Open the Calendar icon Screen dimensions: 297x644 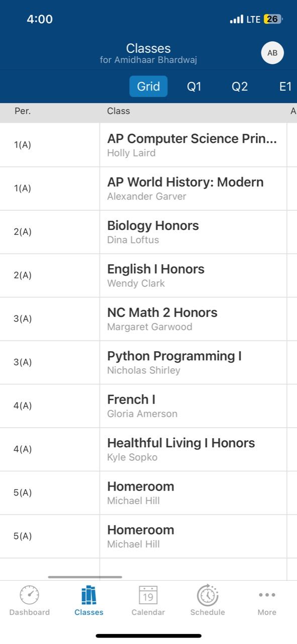pyautogui.click(x=148, y=595)
